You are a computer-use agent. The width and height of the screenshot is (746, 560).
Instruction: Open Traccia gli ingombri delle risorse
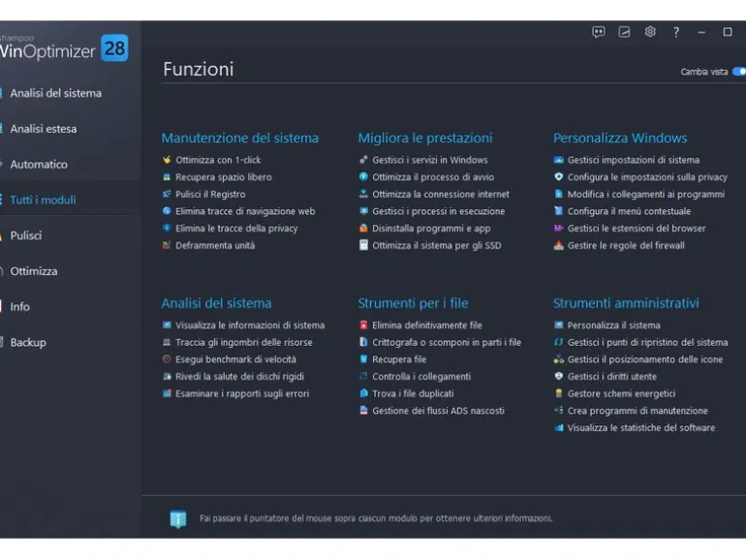coord(243,343)
